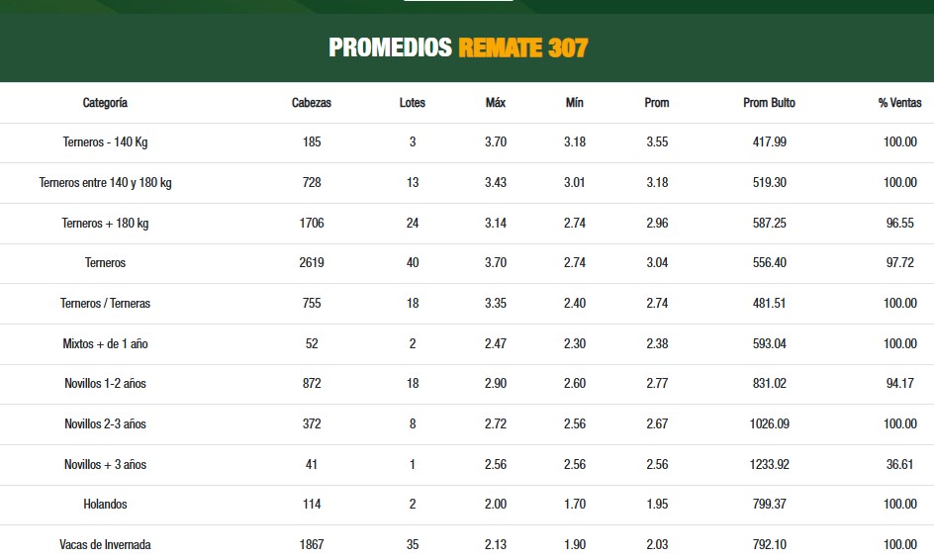Viewport: 934px width, 560px height.
Task: Select the Holandos category row
Action: [x=105, y=505]
